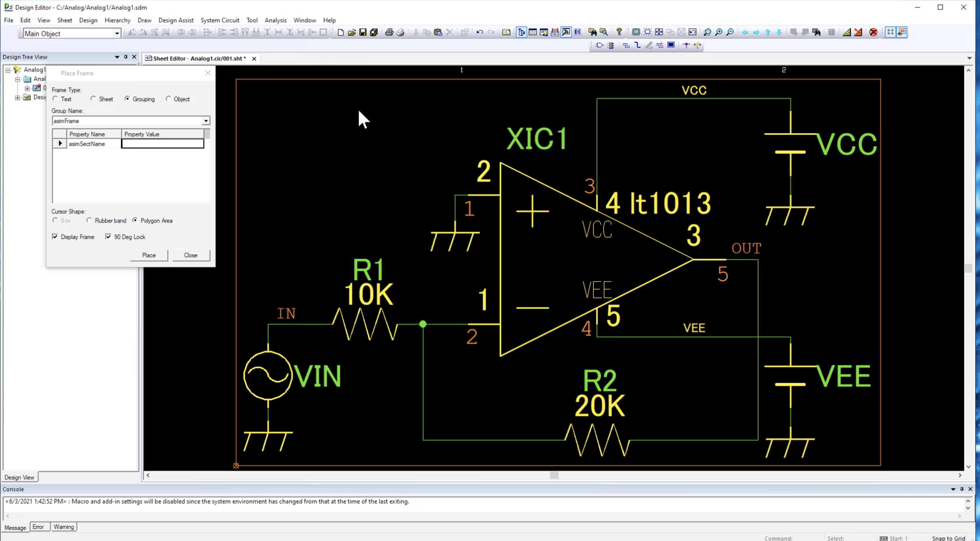Close the Design Tree View panel
The width and height of the screenshot is (980, 541).
[134, 57]
